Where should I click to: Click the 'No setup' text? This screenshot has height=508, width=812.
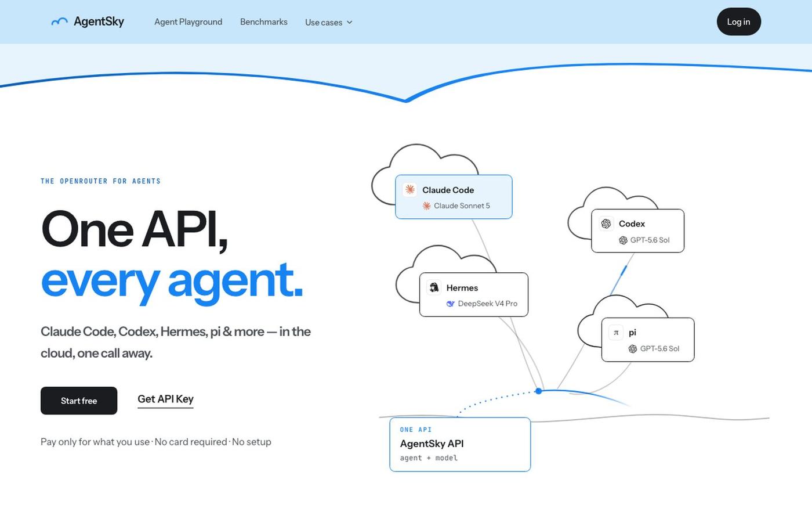pyautogui.click(x=252, y=442)
